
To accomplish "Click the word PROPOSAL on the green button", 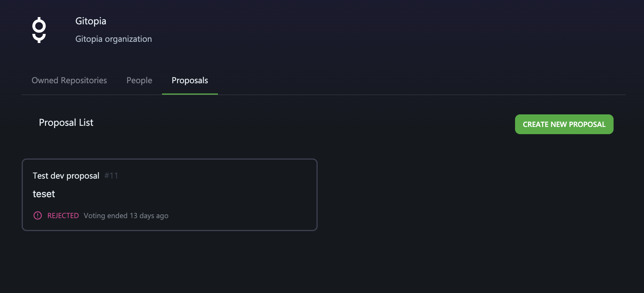I will 587,124.
